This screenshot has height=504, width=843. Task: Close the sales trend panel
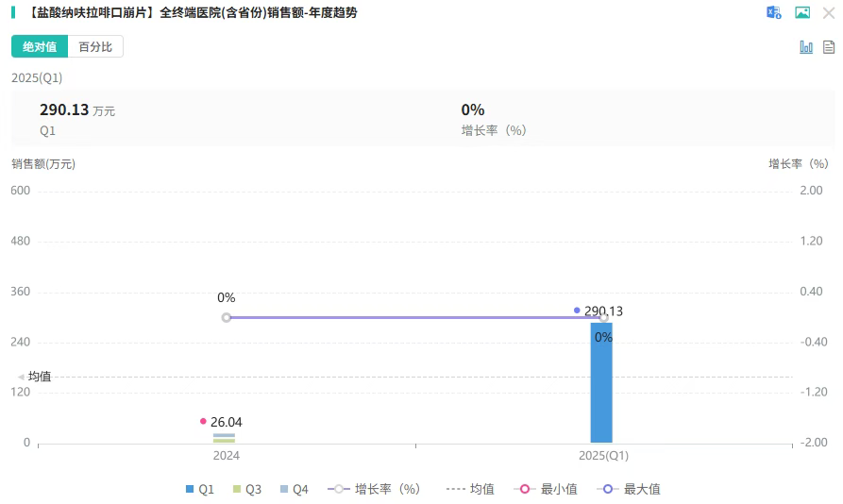(829, 12)
